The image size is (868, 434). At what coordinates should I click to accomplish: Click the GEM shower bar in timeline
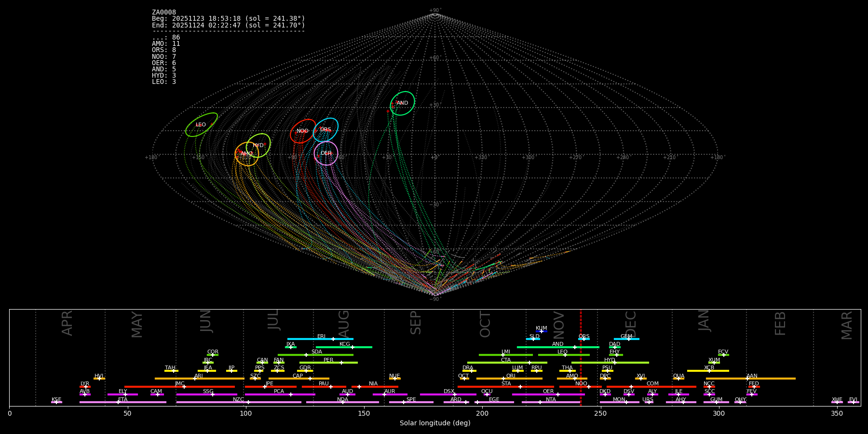[x=626, y=339]
